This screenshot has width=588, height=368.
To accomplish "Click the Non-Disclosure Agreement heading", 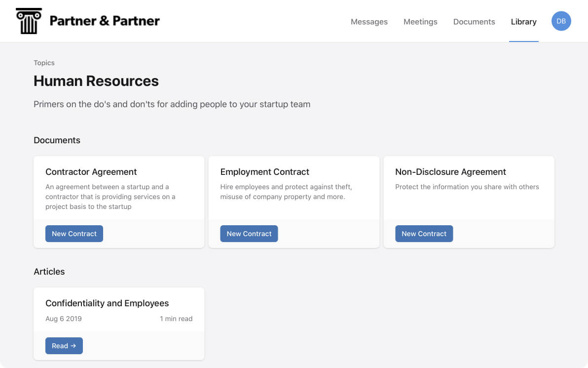I will [450, 171].
